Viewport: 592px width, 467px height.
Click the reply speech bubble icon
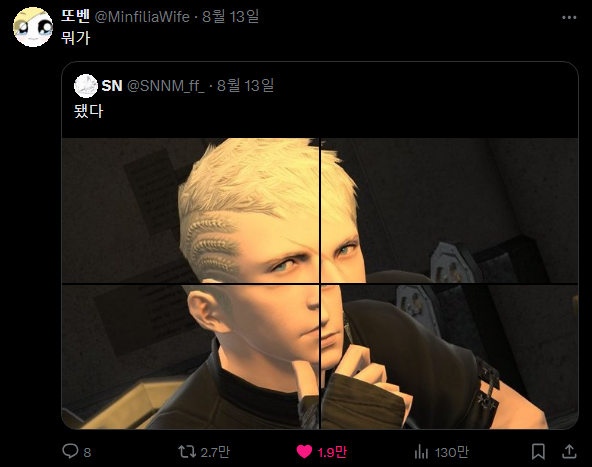pos(70,451)
